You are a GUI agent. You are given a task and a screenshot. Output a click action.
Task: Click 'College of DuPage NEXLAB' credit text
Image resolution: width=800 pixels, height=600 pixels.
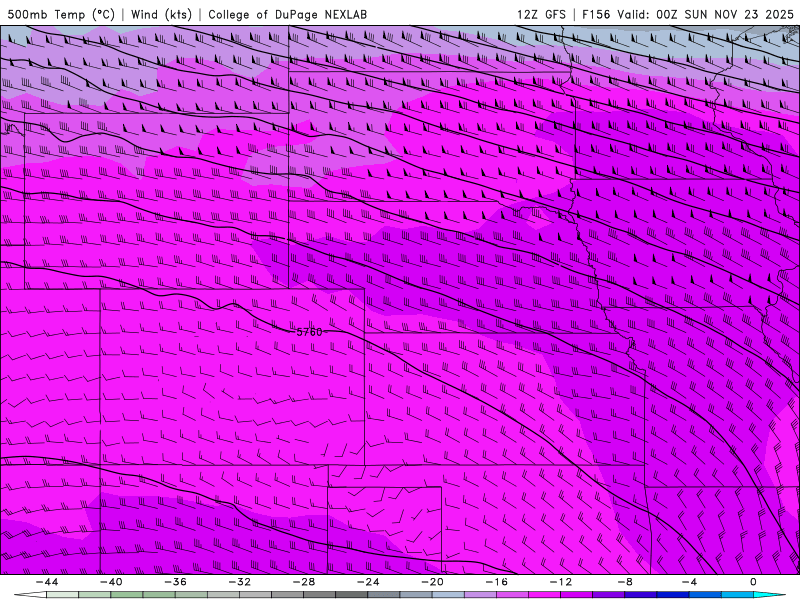[x=287, y=14]
